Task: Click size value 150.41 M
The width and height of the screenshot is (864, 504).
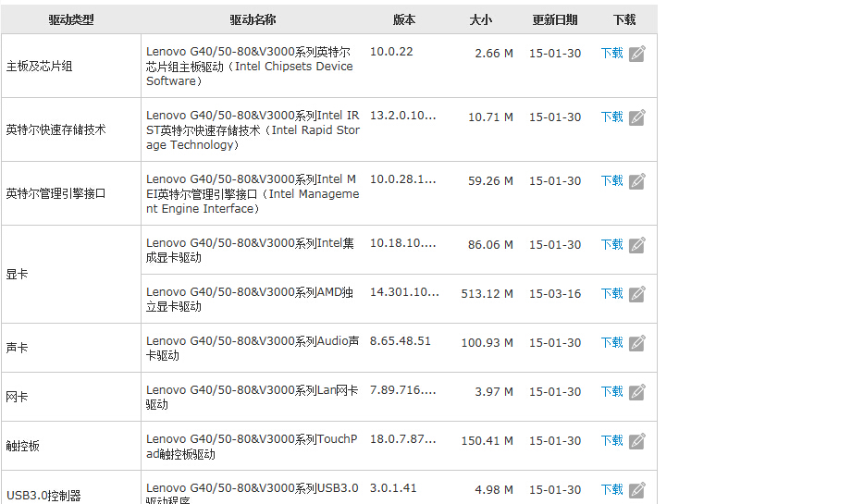Action: tap(488, 441)
